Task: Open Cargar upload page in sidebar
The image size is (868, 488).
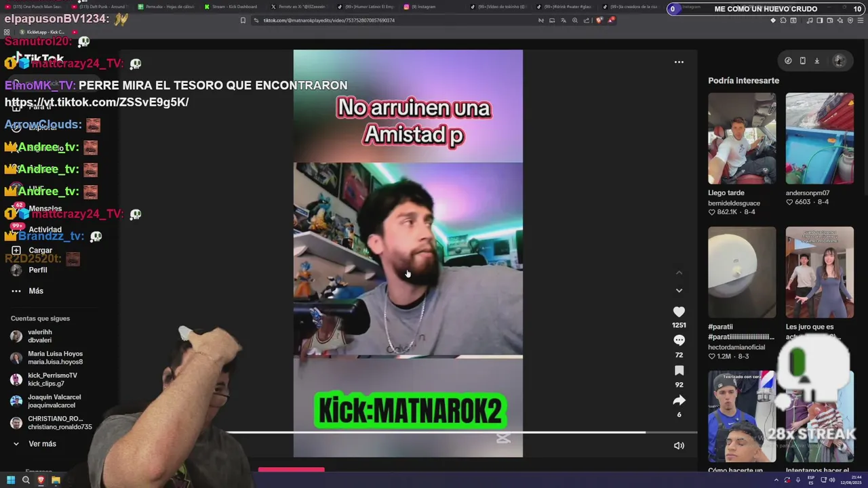Action: click(31, 250)
